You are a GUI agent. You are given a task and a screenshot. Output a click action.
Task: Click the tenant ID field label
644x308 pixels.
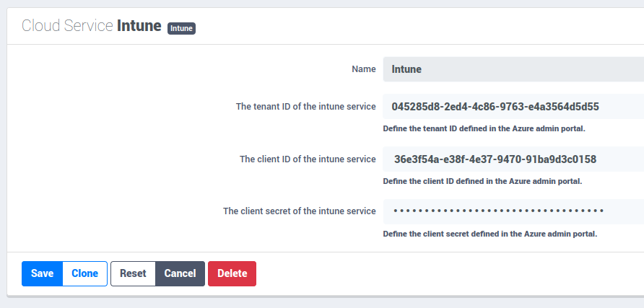(305, 107)
